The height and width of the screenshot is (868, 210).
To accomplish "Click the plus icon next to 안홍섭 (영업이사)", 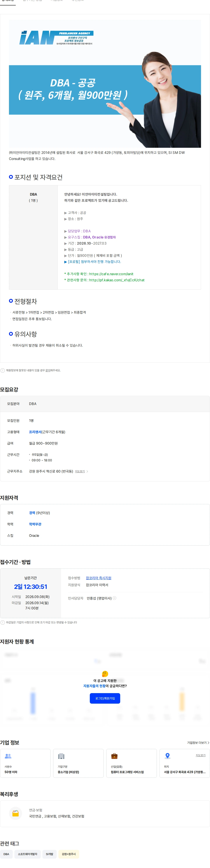I will [x=114, y=598].
